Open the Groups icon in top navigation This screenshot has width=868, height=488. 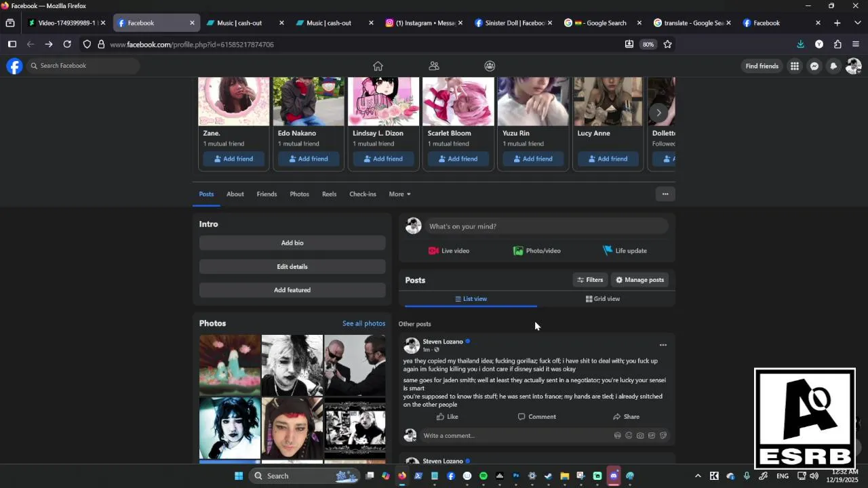coord(490,66)
